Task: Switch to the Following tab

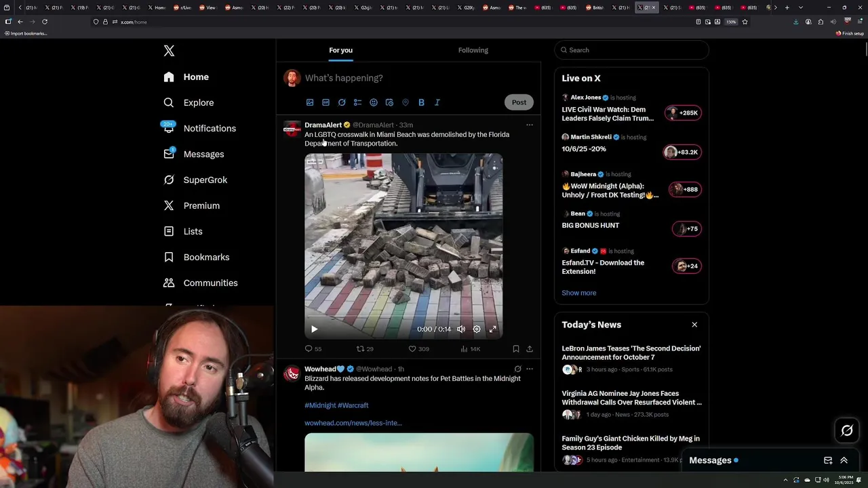Action: click(473, 50)
